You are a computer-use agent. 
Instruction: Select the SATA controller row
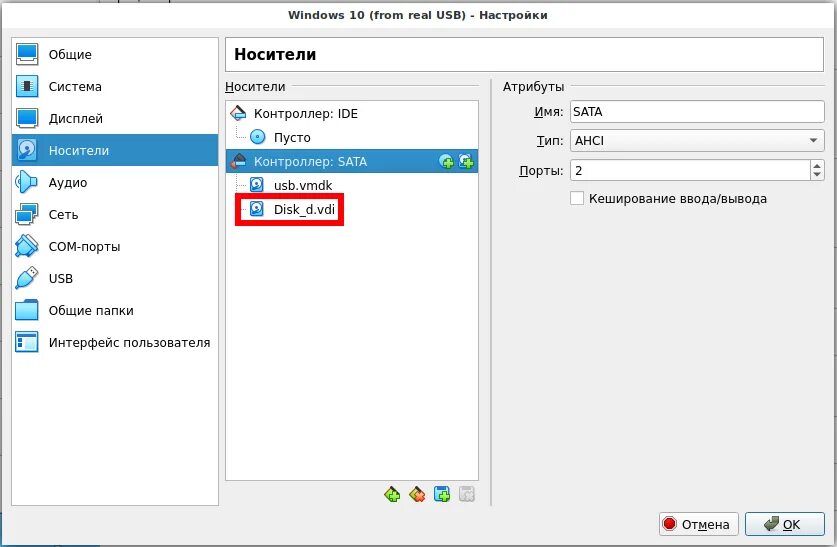352,162
